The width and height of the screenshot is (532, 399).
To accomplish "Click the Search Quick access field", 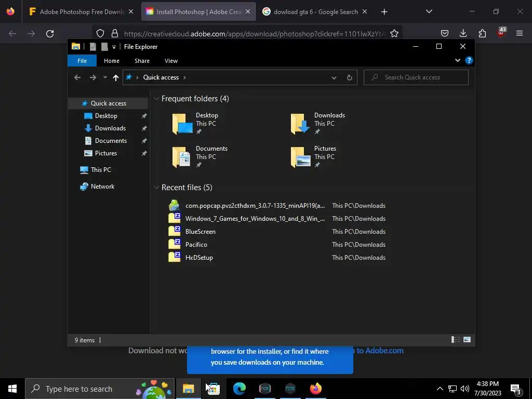I will click(x=416, y=77).
